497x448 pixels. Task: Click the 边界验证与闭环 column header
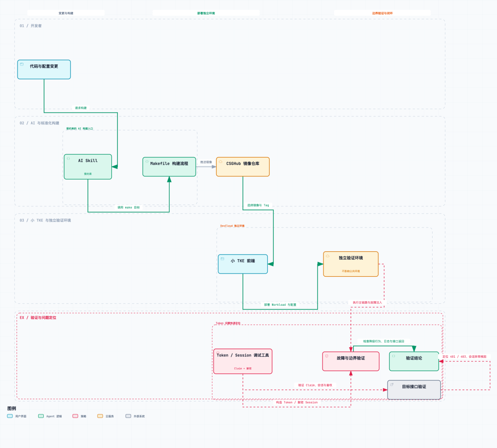pyautogui.click(x=382, y=13)
